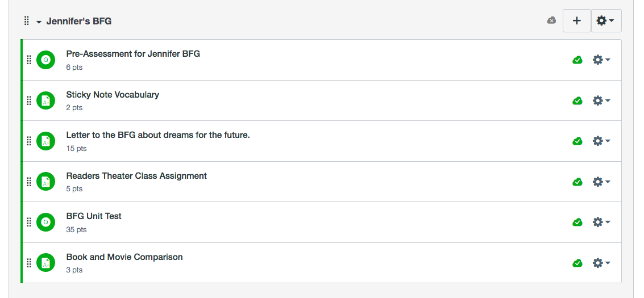
Task: Open Readers Theater Class Assignment link
Action: (136, 176)
